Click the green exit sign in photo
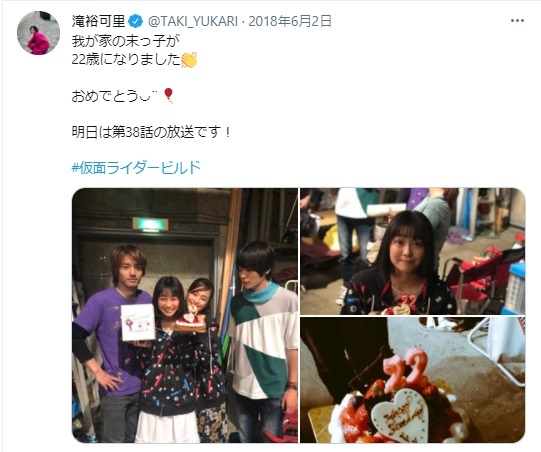The height and width of the screenshot is (452, 541). (x=150, y=224)
